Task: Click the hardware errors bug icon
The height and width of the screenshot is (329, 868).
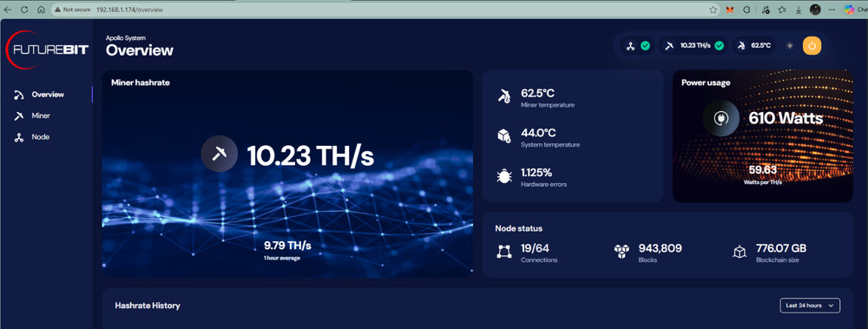Action: pos(503,176)
